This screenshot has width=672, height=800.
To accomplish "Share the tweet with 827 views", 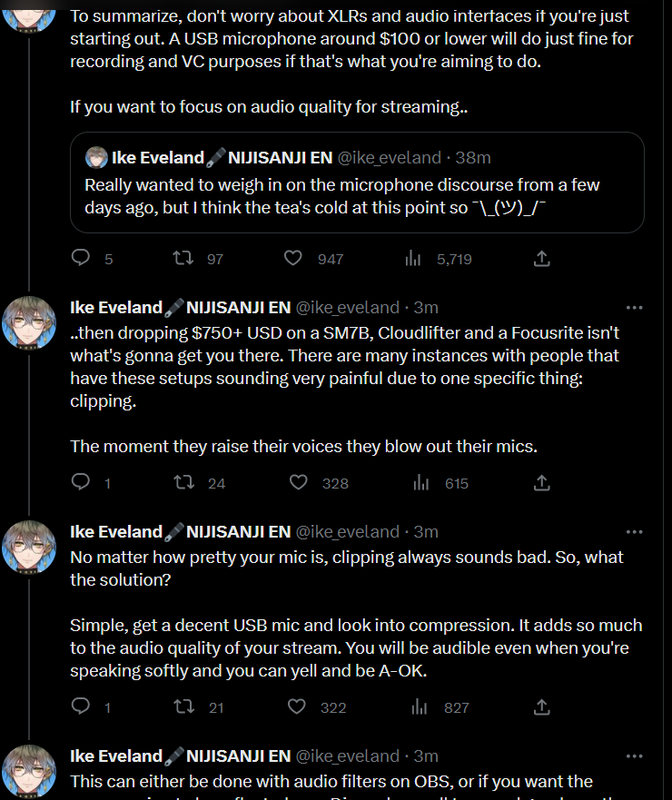I will [541, 706].
